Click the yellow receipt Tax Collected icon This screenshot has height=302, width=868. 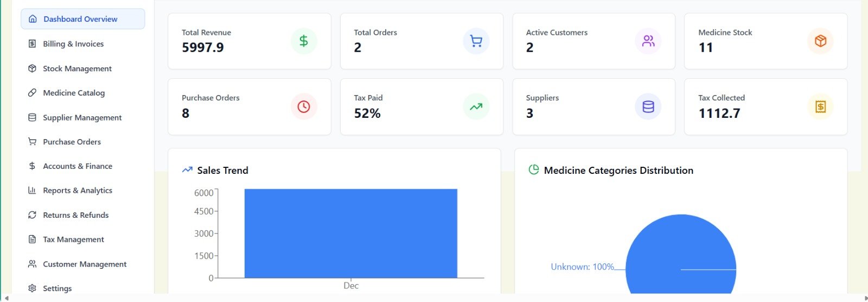point(820,106)
